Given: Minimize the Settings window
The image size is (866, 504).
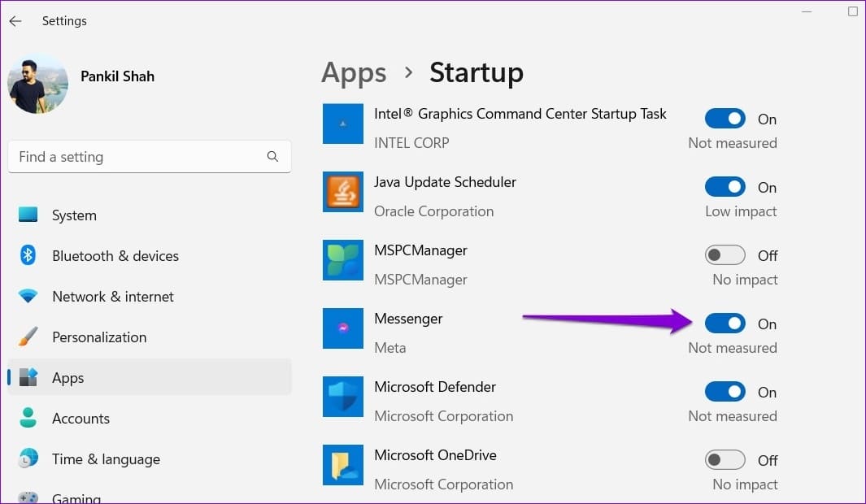Looking at the screenshot, I should point(807,11).
